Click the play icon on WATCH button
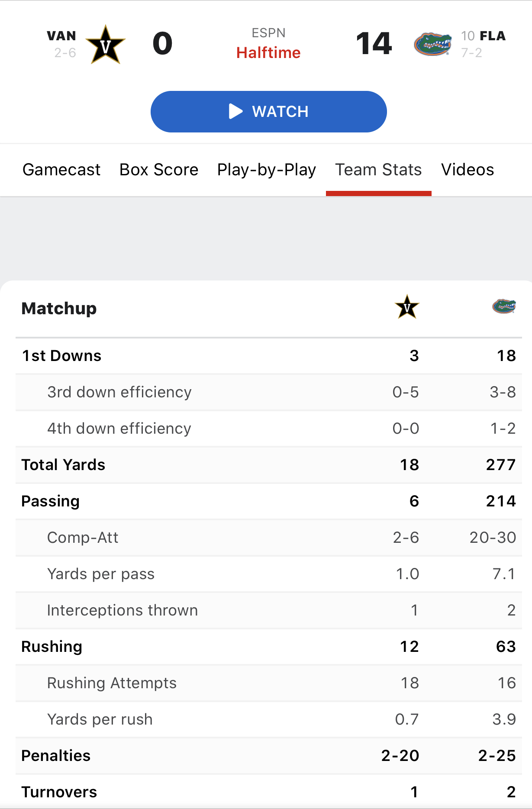This screenshot has width=532, height=809. pos(235,111)
